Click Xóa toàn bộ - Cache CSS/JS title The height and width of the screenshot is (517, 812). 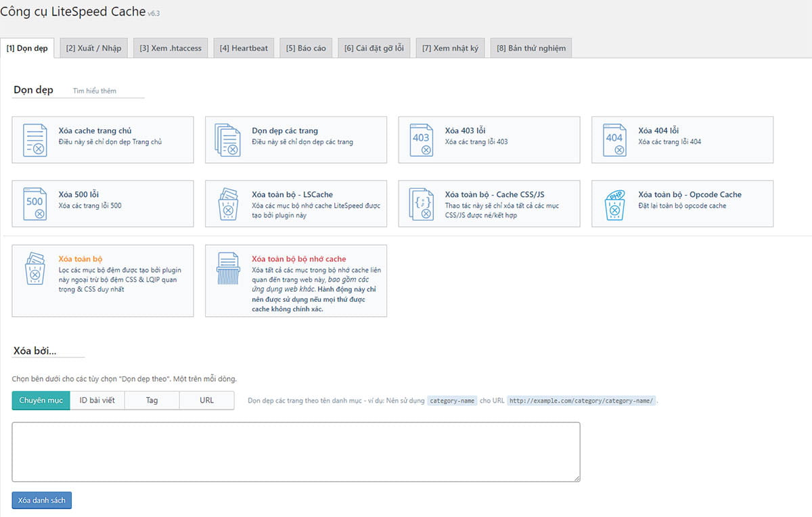[495, 194]
